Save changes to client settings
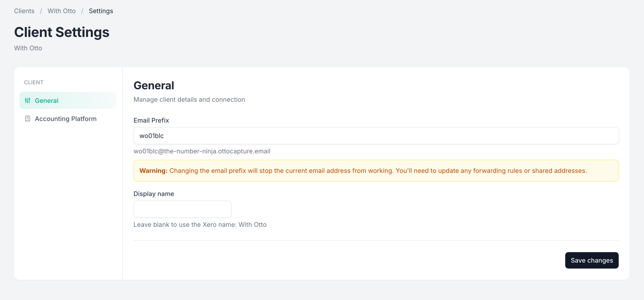The image size is (644, 300). 592,260
